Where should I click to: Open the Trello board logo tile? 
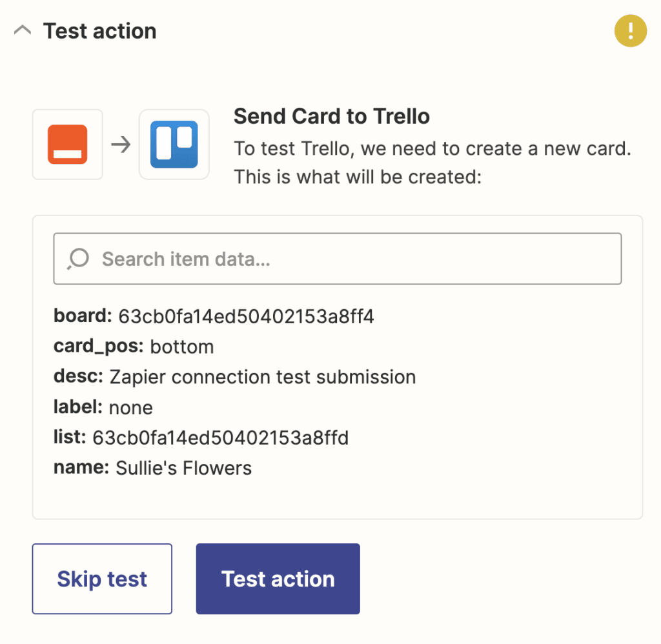point(174,145)
